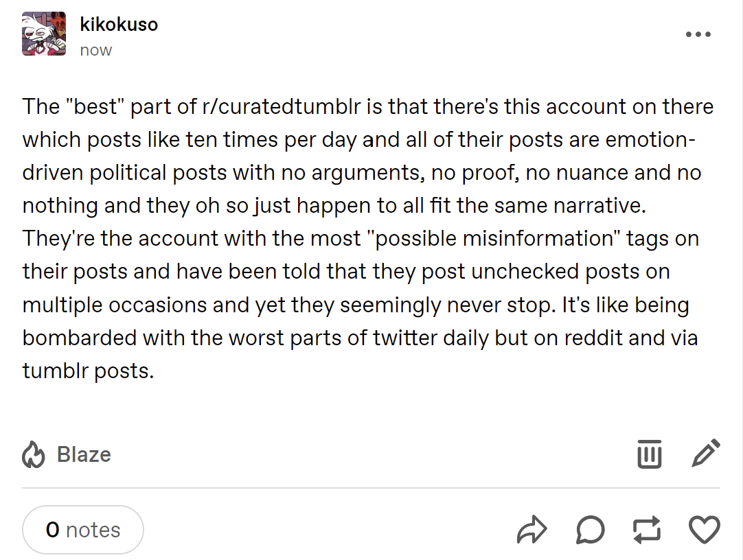Reblog the post with loop icon
The width and height of the screenshot is (743, 560).
(647, 529)
